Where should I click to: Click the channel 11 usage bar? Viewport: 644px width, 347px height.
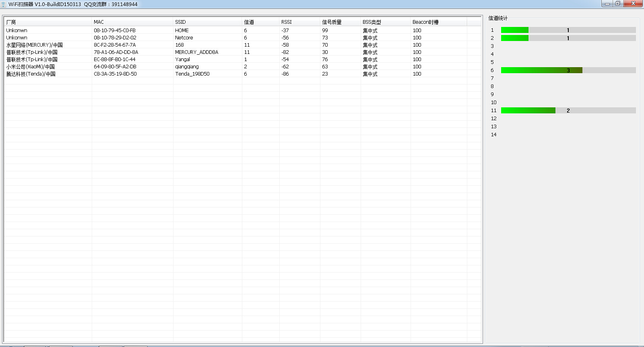tap(568, 111)
